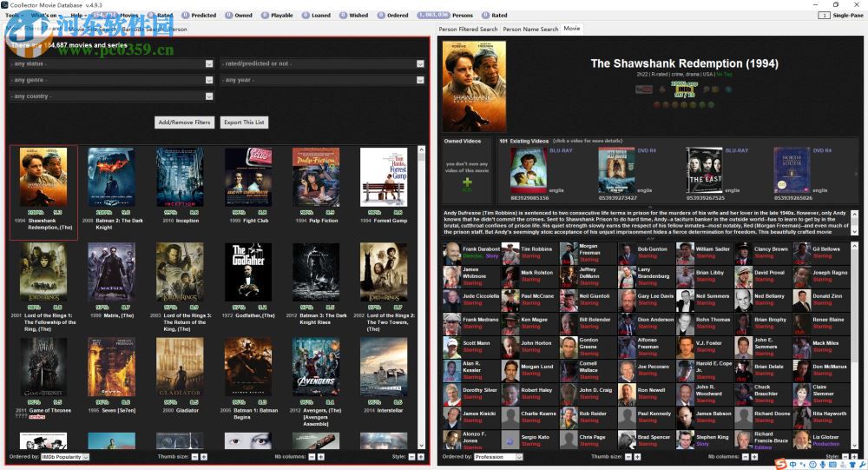Show the Ordered movies counter
The width and height of the screenshot is (868, 470).
pos(392,15)
